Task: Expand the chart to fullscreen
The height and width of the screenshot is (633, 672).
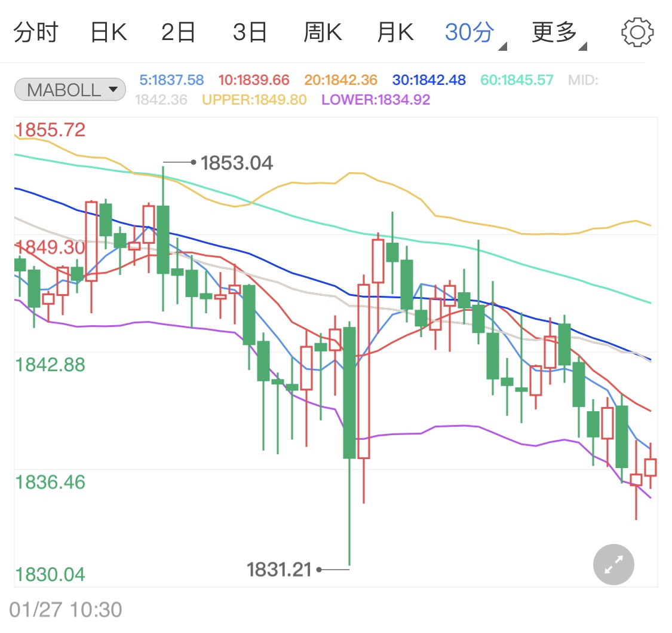Action: 613,564
